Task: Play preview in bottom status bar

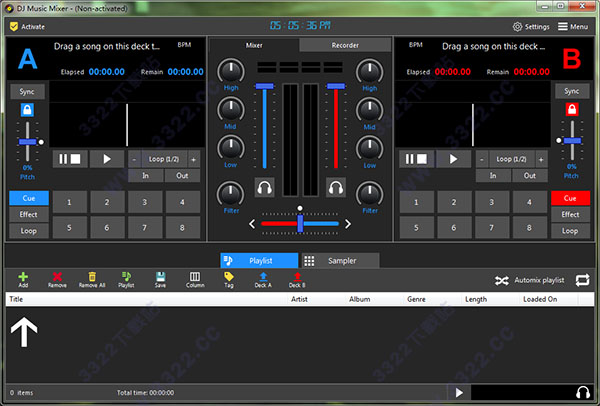Action: tap(459, 393)
